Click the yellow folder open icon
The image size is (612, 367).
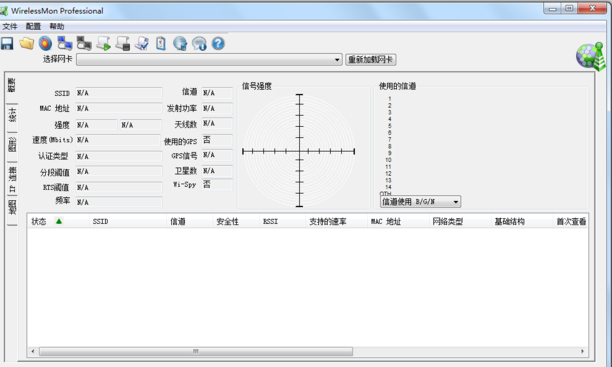(27, 43)
